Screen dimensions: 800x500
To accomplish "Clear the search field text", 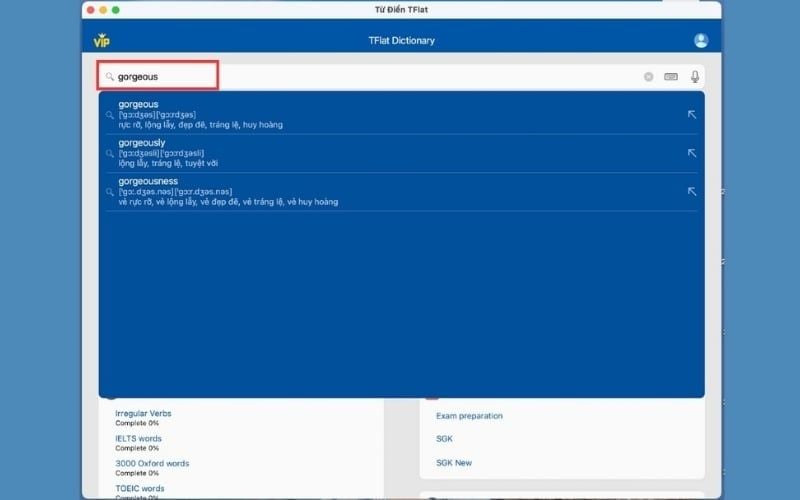I will click(x=648, y=77).
